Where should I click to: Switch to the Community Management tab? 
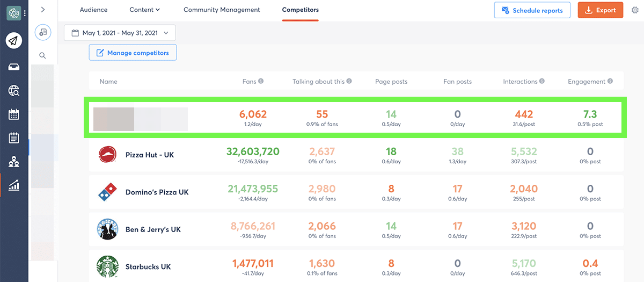[x=222, y=10]
